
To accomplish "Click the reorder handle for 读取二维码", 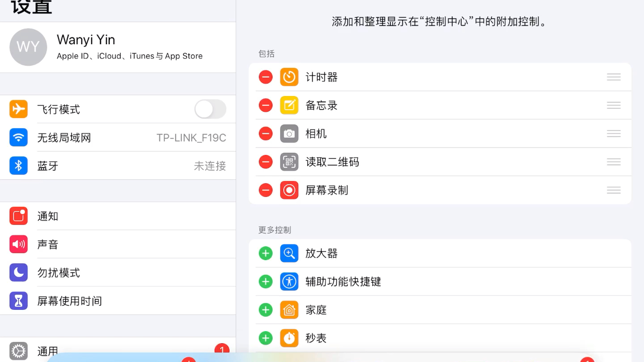I will click(x=614, y=162).
